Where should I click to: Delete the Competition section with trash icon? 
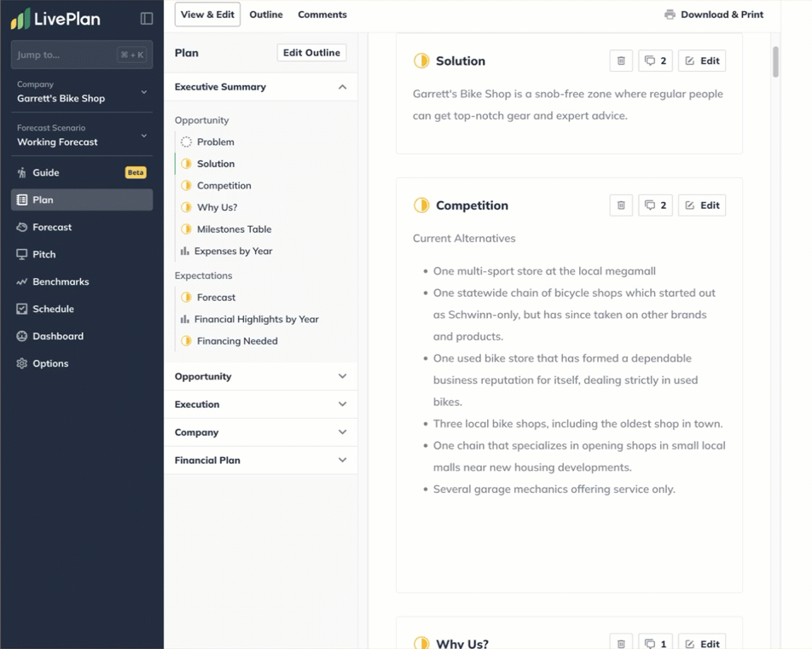pyautogui.click(x=621, y=206)
